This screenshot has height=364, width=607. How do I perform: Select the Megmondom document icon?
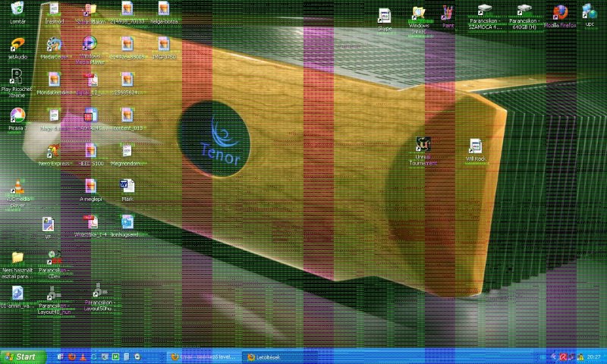tap(127, 151)
